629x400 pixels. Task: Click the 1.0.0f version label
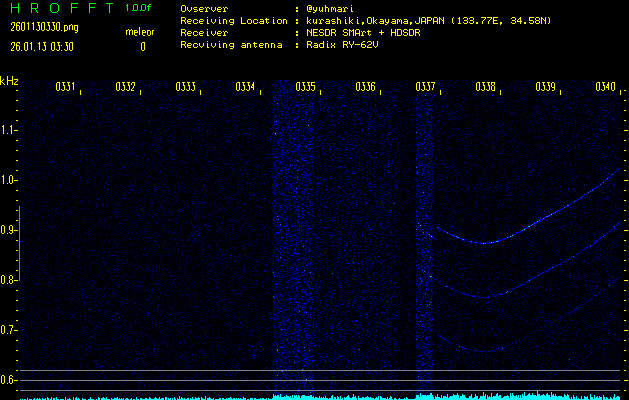[139, 8]
